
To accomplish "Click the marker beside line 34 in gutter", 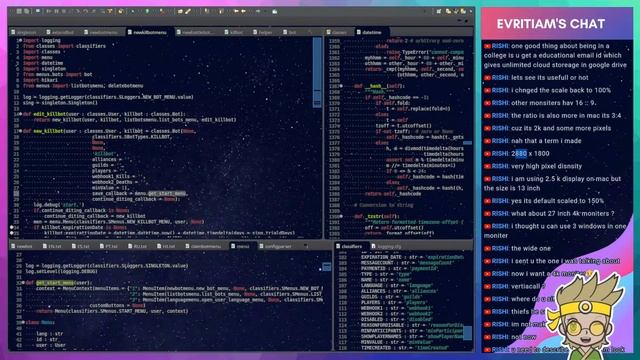I will point(12,227).
